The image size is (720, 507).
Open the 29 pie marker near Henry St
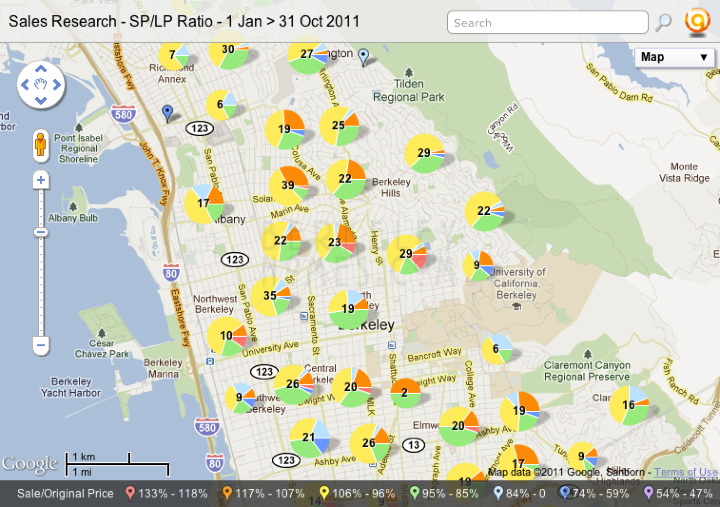pyautogui.click(x=406, y=254)
